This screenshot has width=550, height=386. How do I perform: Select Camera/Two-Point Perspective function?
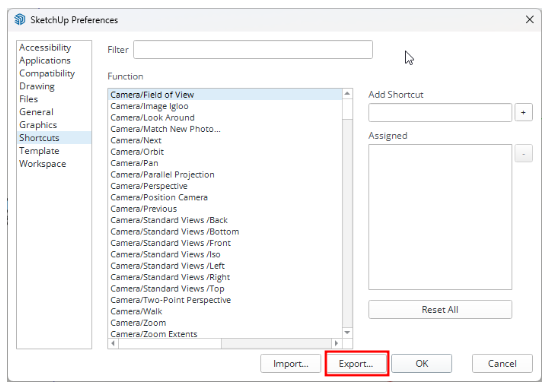pos(225,300)
